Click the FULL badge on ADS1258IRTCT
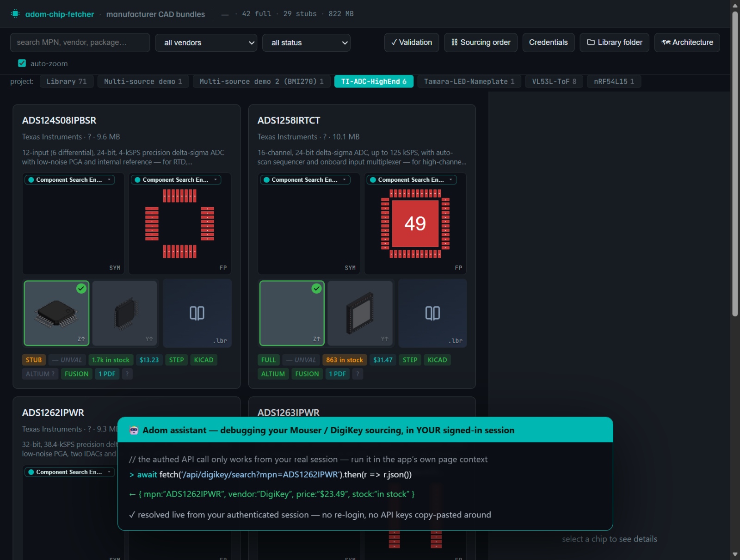This screenshot has height=560, width=740. (268, 360)
